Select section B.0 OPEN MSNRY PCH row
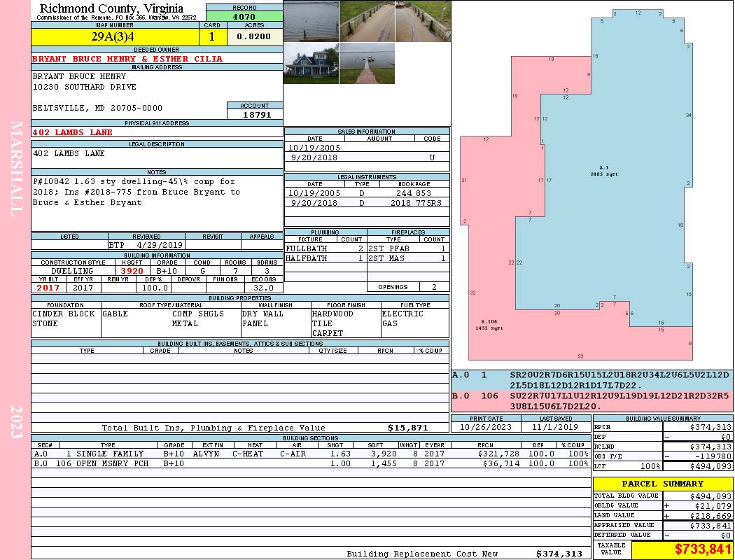735x560 pixels. pyautogui.click(x=311, y=463)
